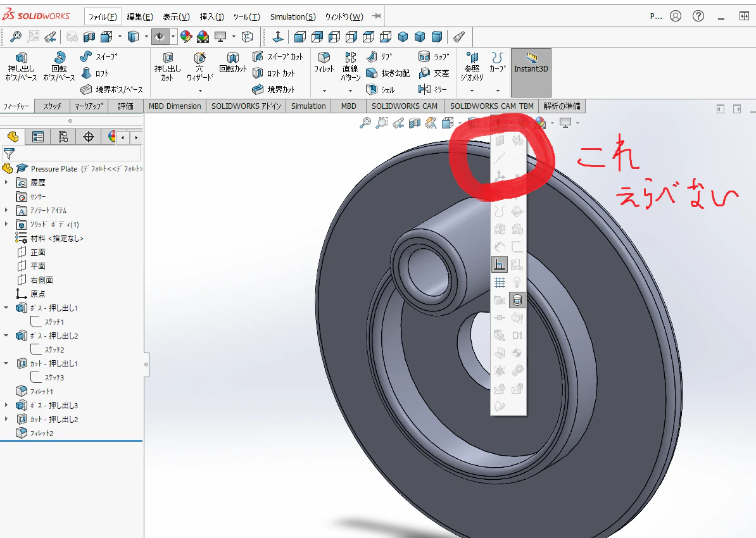Screen dimensions: 756x538
Task: Open the DisplayManager color wheel tab
Action: (112, 137)
